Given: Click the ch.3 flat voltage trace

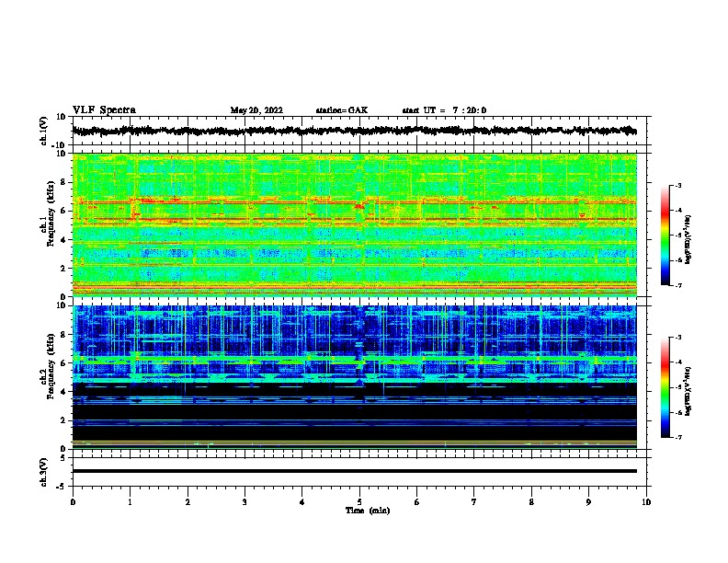Looking at the screenshot, I should coord(354,471).
